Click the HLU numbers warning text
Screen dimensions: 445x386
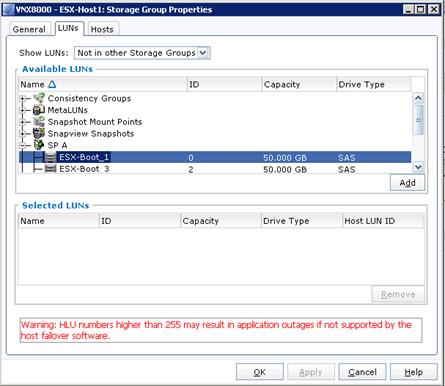[216, 330]
